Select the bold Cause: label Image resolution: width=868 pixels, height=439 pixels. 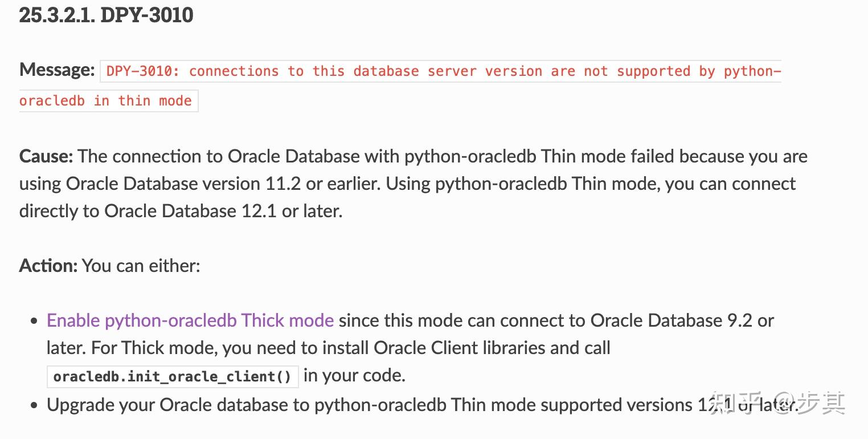[46, 156]
